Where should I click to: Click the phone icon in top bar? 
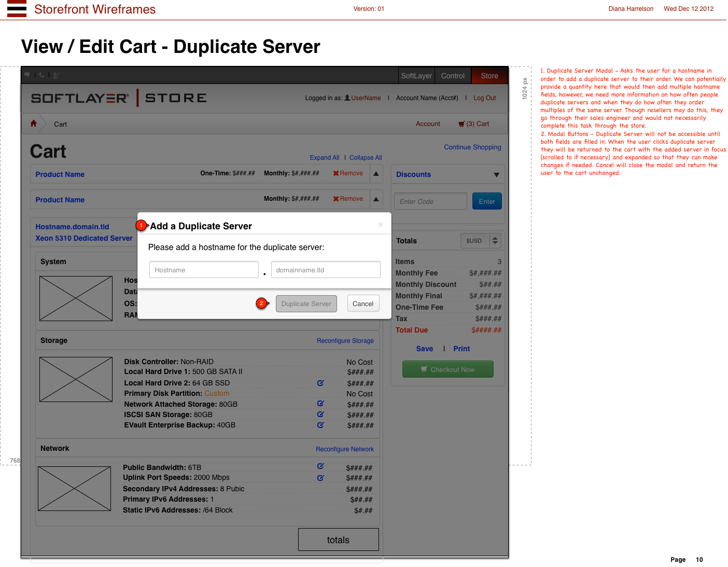click(41, 75)
